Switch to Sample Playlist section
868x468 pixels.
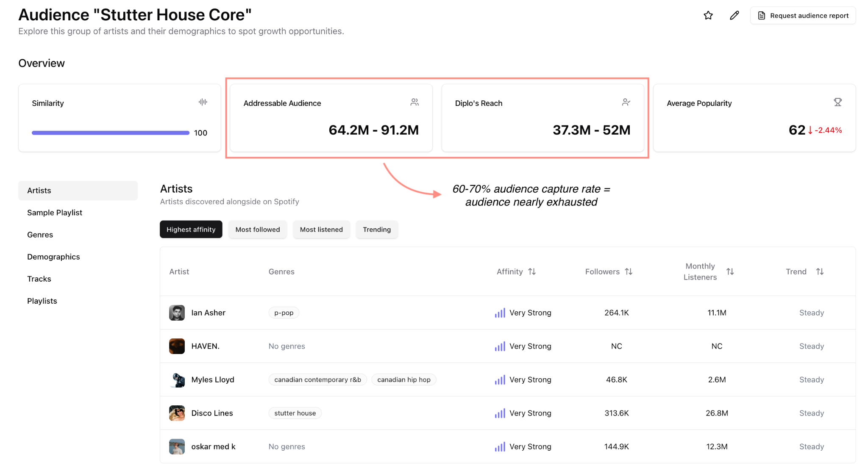[x=55, y=213]
